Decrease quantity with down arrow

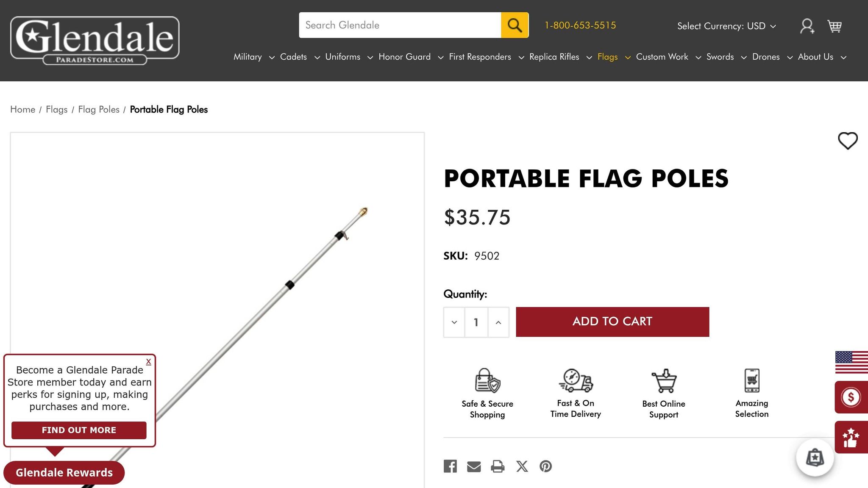tap(454, 322)
